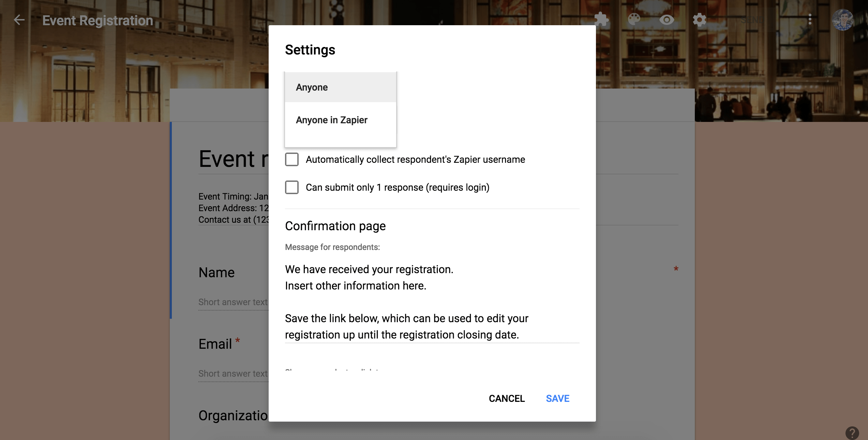
Task: Click the Event Registration form title
Action: click(x=98, y=20)
